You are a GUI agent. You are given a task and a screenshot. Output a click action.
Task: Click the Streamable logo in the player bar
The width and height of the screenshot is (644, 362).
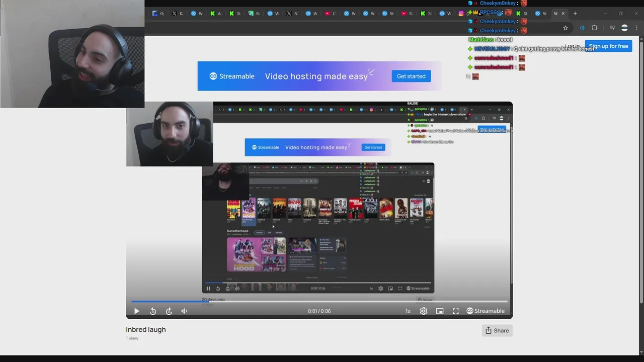486,311
